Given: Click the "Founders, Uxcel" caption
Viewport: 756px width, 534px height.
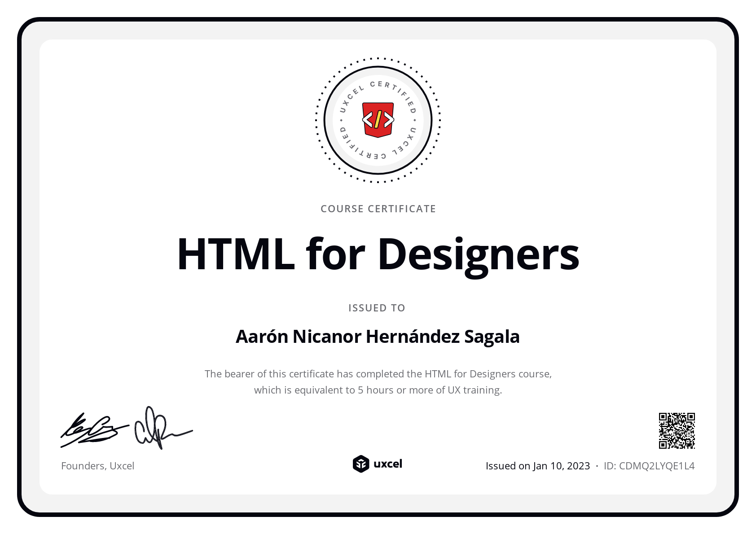Looking at the screenshot, I should tap(97, 466).
